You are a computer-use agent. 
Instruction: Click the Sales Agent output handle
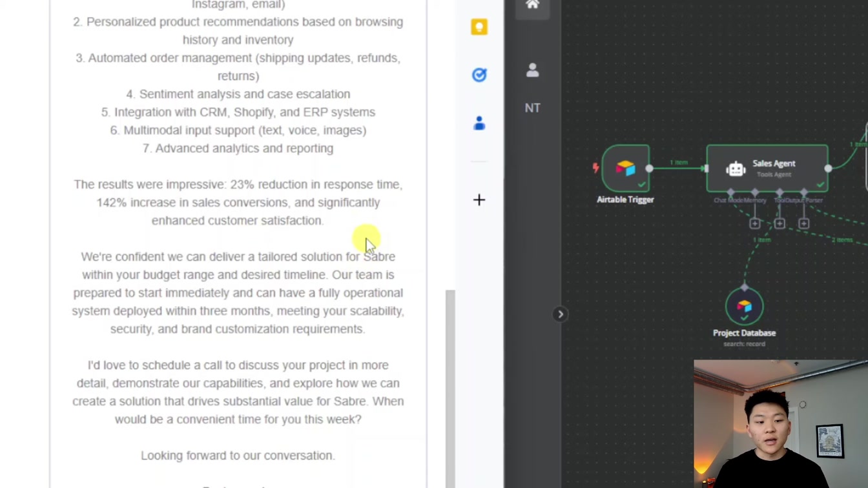[828, 168]
